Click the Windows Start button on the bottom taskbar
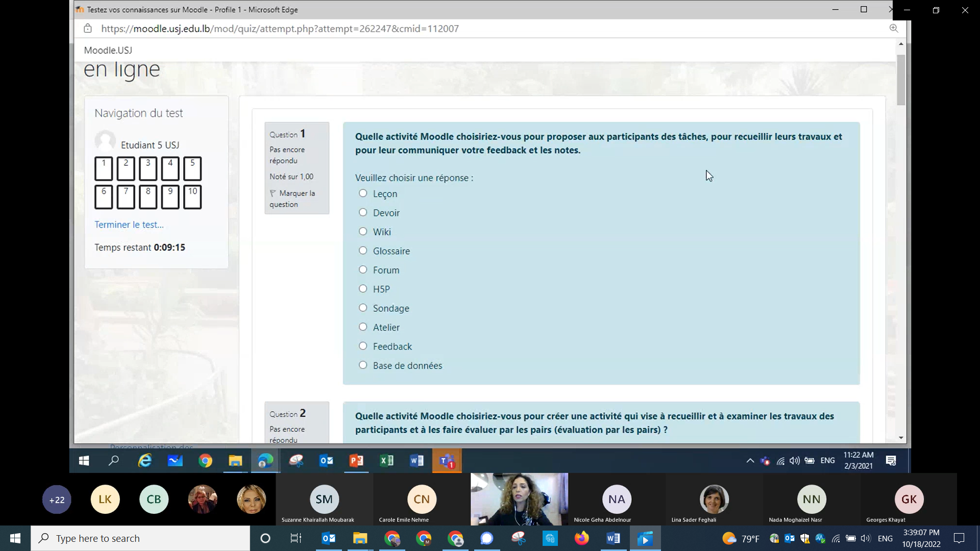This screenshot has width=980, height=551. click(x=15, y=538)
